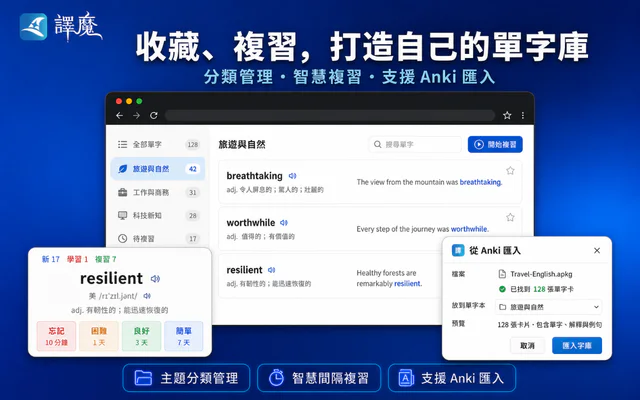This screenshot has width=640, height=400.
Task: Rate card as 簡單 7 天
Action: [x=184, y=336]
